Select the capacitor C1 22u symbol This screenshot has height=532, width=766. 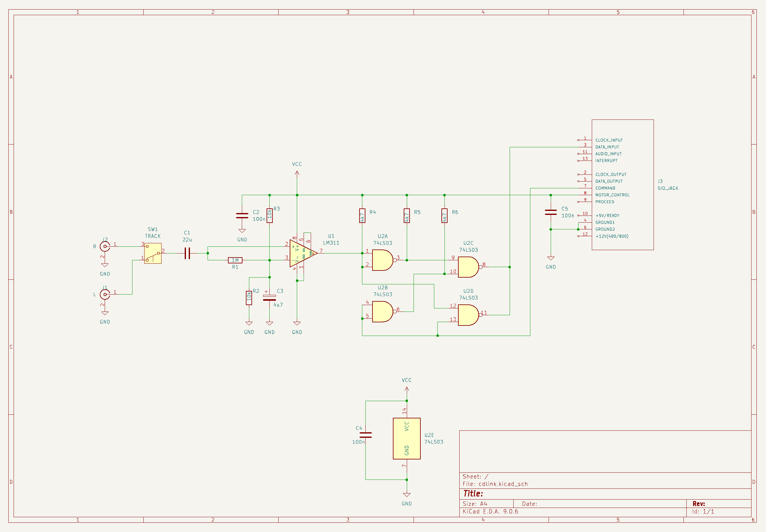point(187,253)
